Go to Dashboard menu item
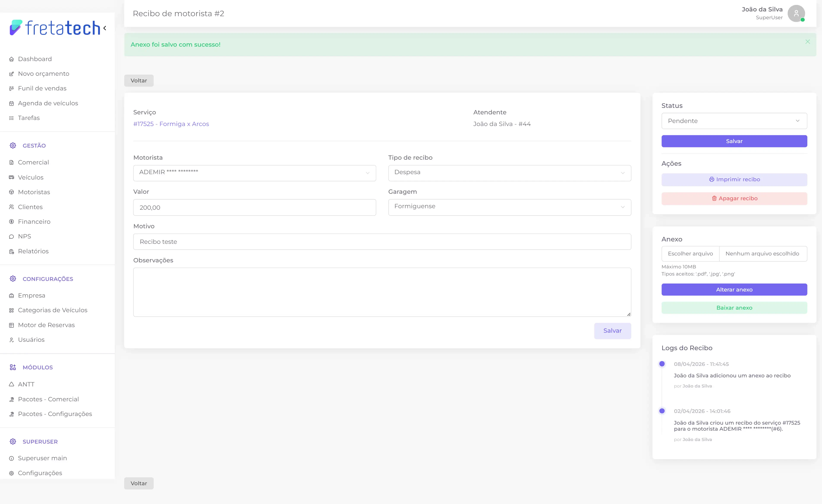822x504 pixels. (35, 59)
